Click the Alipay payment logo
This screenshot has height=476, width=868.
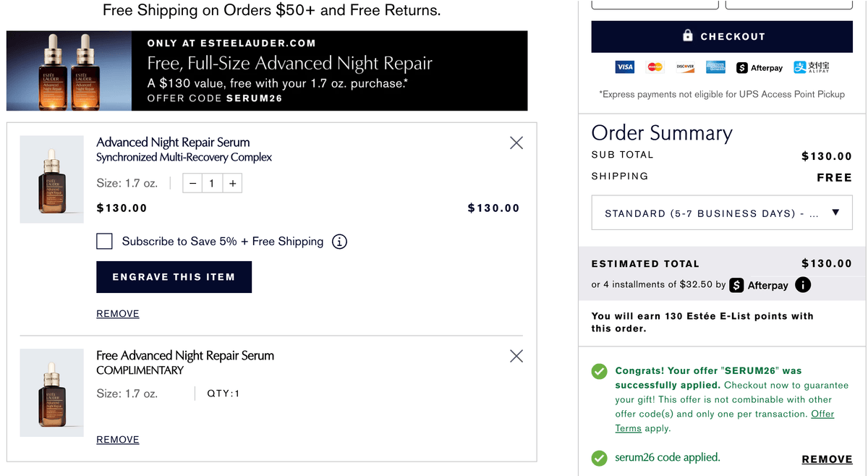coord(812,67)
